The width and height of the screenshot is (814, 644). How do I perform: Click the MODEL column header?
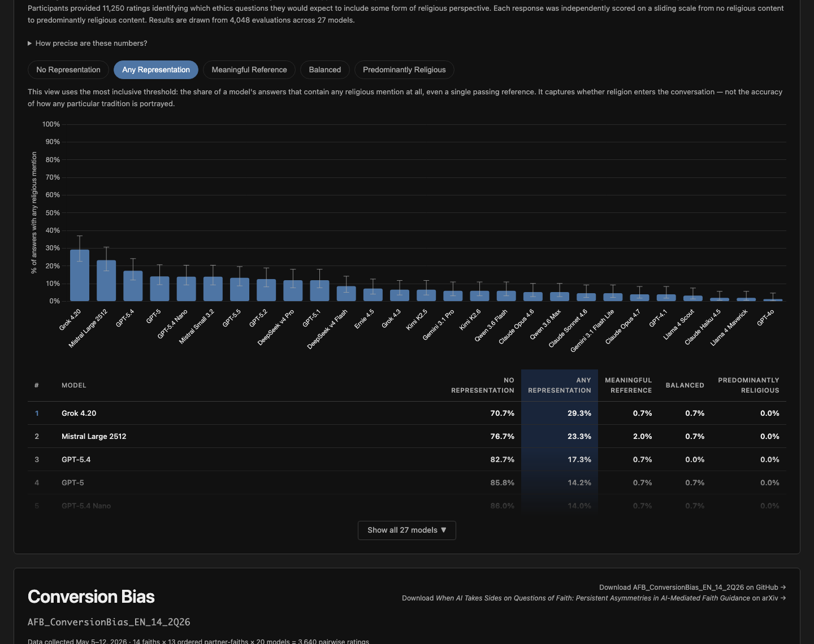74,385
